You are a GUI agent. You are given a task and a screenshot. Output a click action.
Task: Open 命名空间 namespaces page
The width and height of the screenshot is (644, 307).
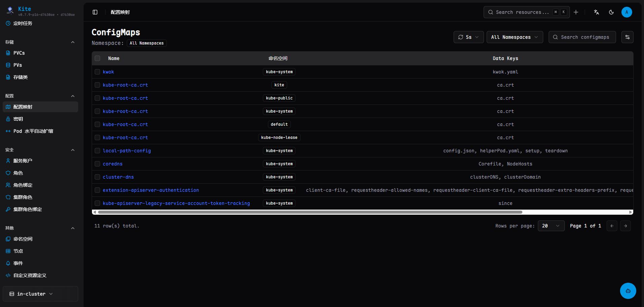pyautogui.click(x=40, y=239)
